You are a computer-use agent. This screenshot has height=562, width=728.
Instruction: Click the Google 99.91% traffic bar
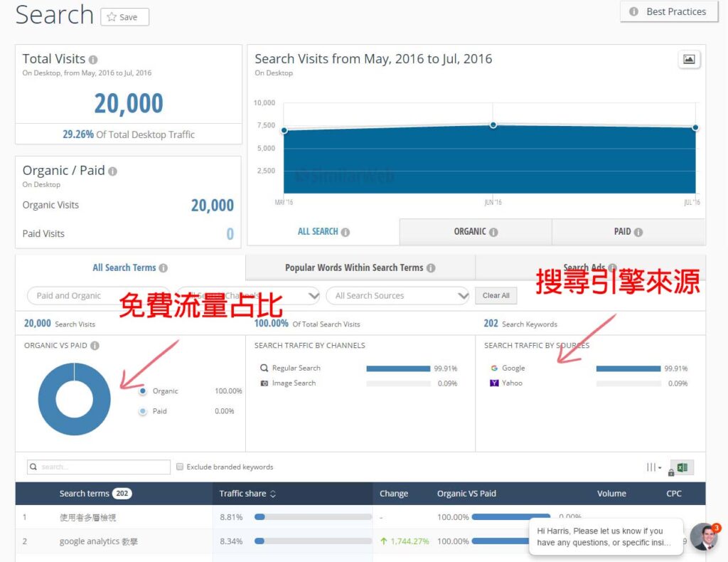[x=628, y=369]
